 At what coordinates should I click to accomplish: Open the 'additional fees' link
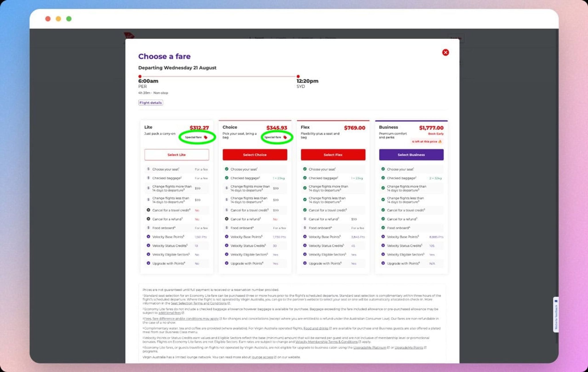[169, 313]
